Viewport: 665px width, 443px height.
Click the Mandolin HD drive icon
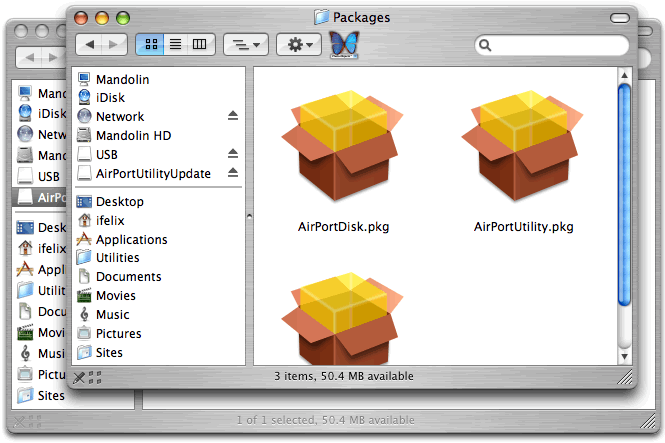(x=84, y=135)
